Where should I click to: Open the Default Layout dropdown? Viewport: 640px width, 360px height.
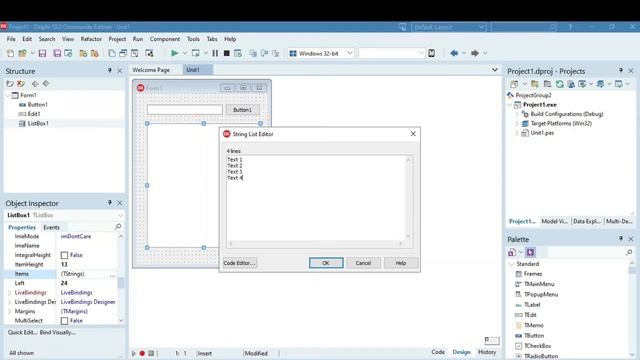point(481,27)
